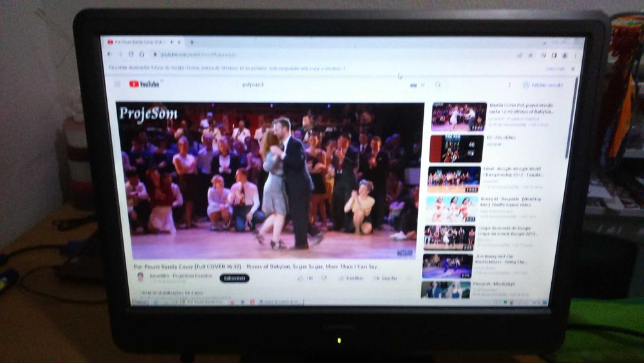Image resolution: width=644 pixels, height=363 pixels.
Task: Click the YouTube logo
Action: point(144,84)
